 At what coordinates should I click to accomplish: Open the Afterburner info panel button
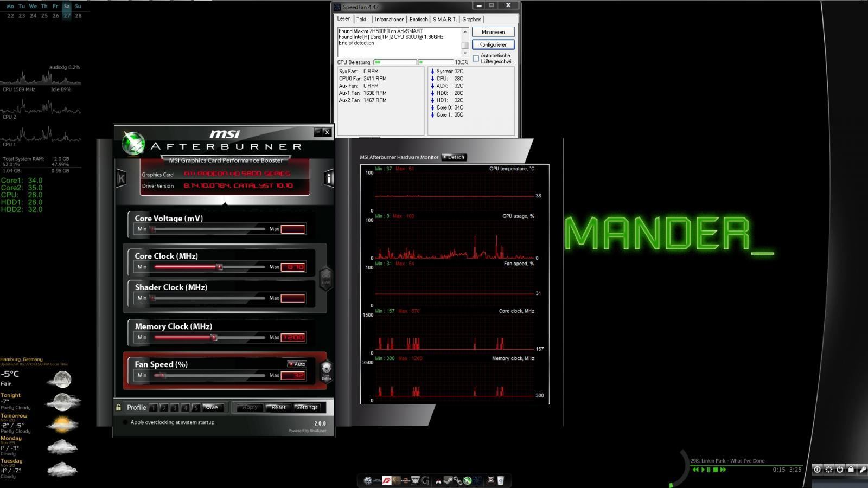329,178
